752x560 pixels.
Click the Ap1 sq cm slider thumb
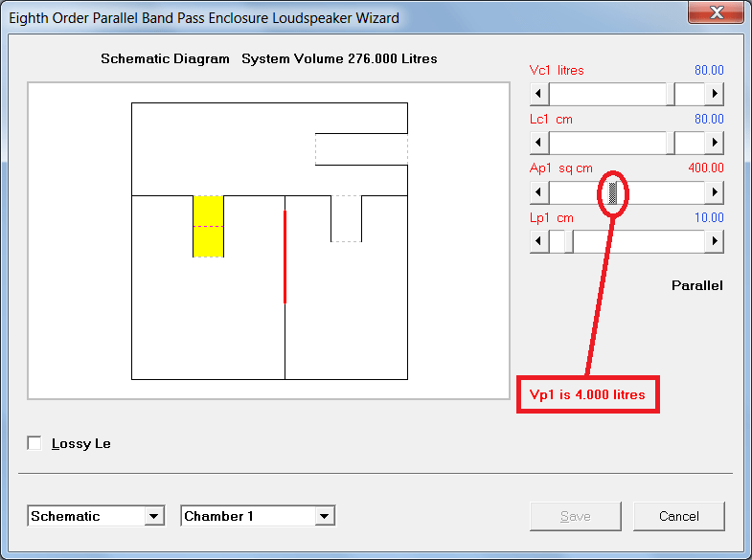[x=612, y=192]
